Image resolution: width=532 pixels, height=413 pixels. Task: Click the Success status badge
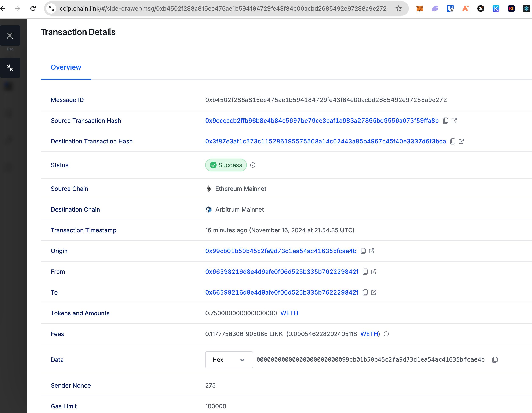[x=226, y=165]
